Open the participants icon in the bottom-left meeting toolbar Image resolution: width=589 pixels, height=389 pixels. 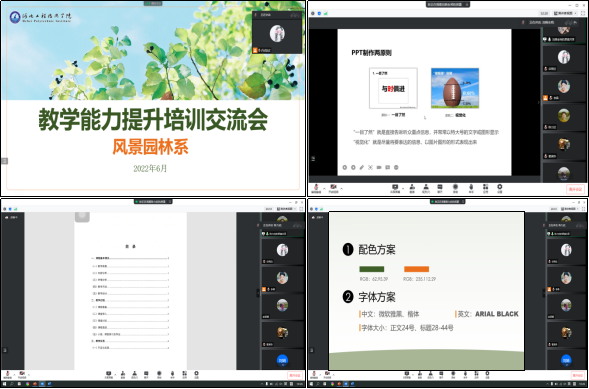134,374
